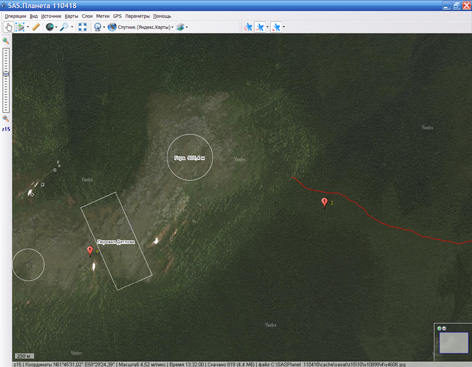Viewport: 472px width, 367px height.
Task: Click the red placemark pin labeled 3
Action: point(324,202)
